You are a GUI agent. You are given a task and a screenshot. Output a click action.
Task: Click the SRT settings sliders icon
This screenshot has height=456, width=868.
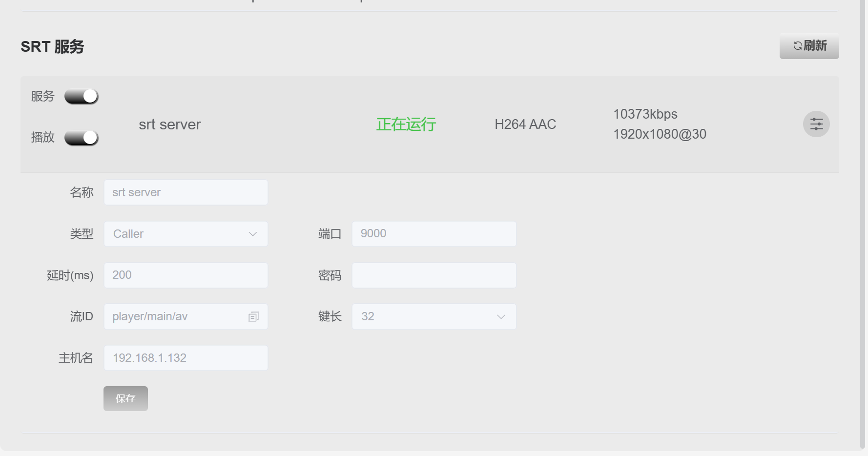coord(816,124)
